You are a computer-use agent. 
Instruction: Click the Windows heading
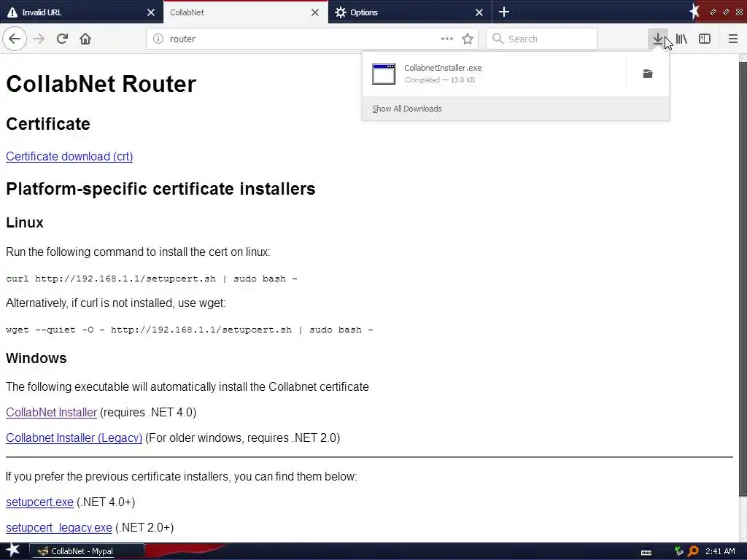(36, 358)
